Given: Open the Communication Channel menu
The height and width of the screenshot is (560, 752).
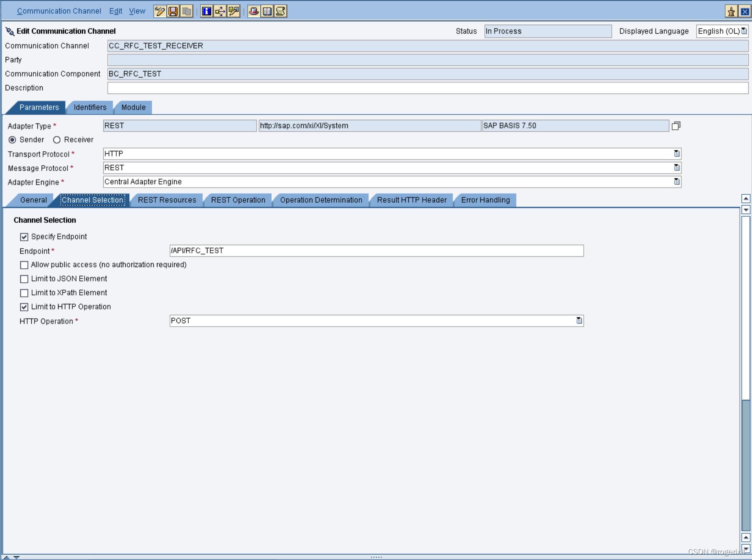Looking at the screenshot, I should tap(59, 11).
